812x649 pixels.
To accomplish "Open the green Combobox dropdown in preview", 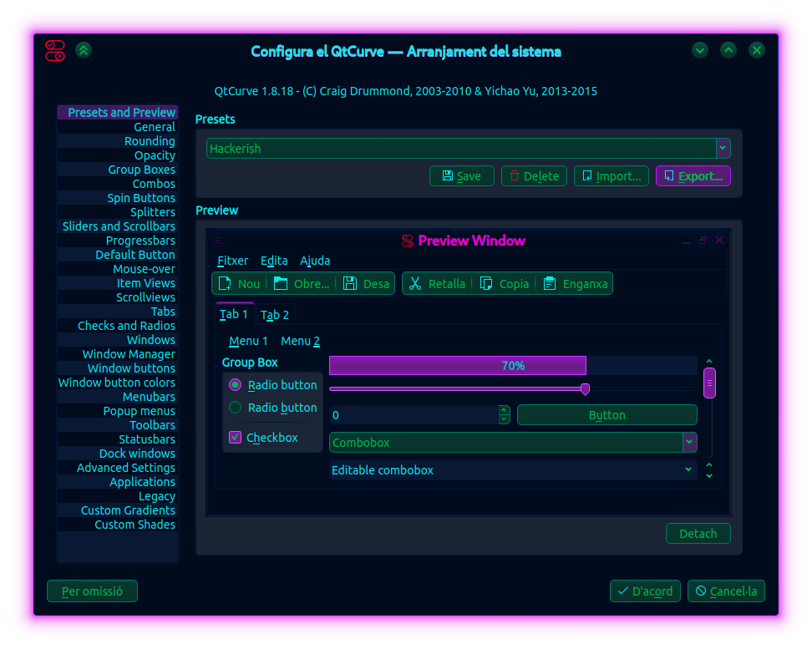I will [x=689, y=443].
